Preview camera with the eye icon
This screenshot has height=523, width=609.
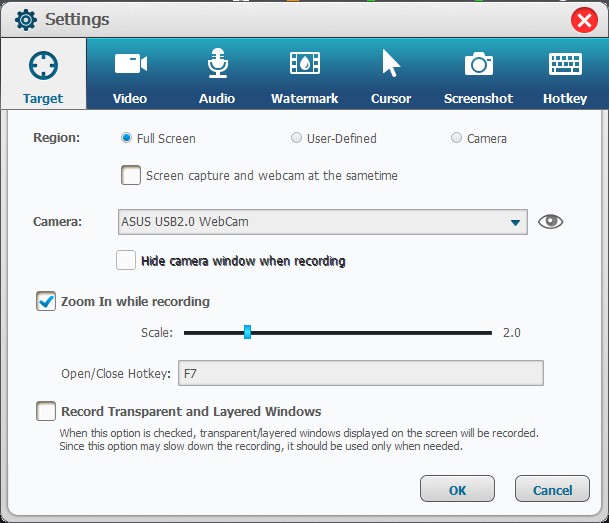pos(550,222)
